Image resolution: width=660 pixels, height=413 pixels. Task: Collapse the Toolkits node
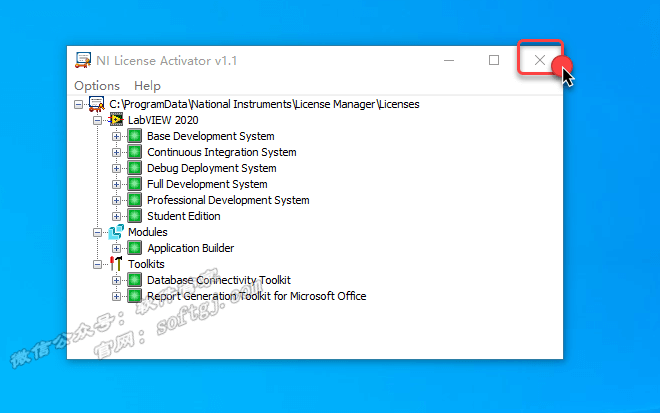pyautogui.click(x=97, y=264)
